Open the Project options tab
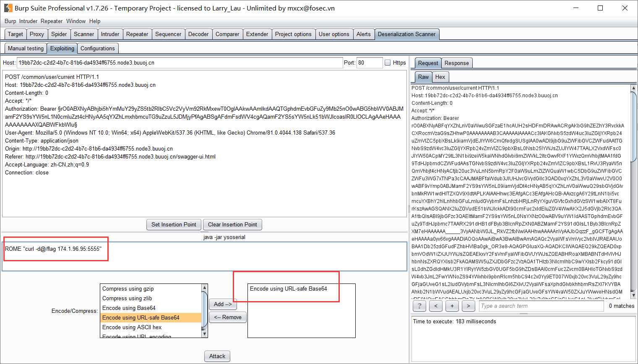 coord(293,34)
